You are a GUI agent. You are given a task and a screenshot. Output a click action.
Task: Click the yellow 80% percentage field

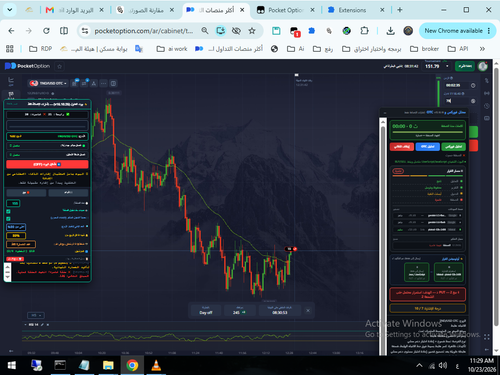(16, 236)
